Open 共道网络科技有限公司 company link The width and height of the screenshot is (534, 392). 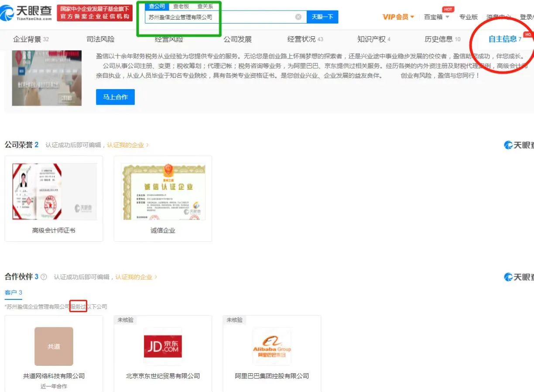point(54,376)
